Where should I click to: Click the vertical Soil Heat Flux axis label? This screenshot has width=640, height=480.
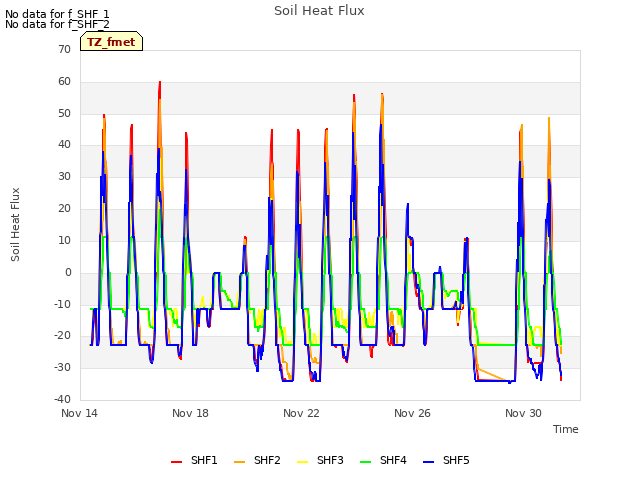click(x=15, y=224)
